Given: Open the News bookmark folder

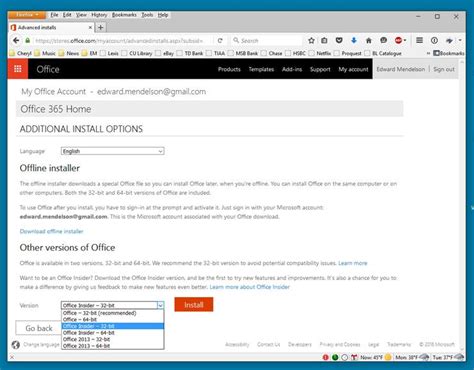Looking at the screenshot, I should click(x=69, y=53).
